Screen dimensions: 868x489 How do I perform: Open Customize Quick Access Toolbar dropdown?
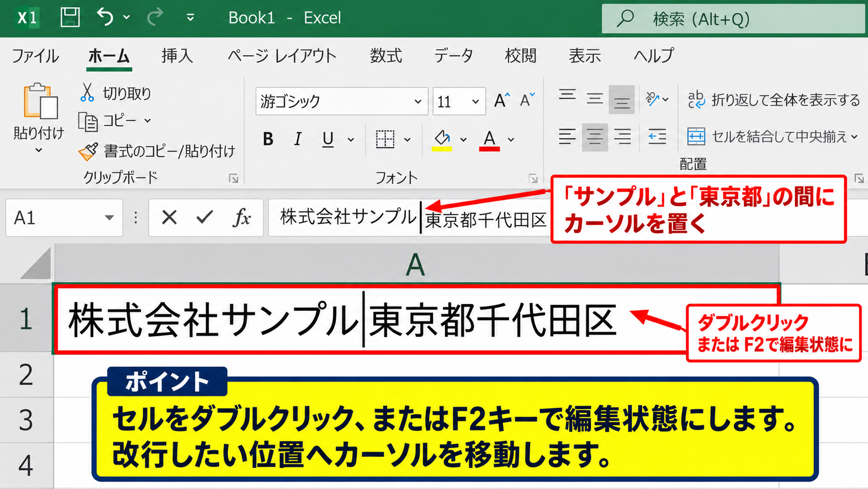pyautogui.click(x=191, y=18)
